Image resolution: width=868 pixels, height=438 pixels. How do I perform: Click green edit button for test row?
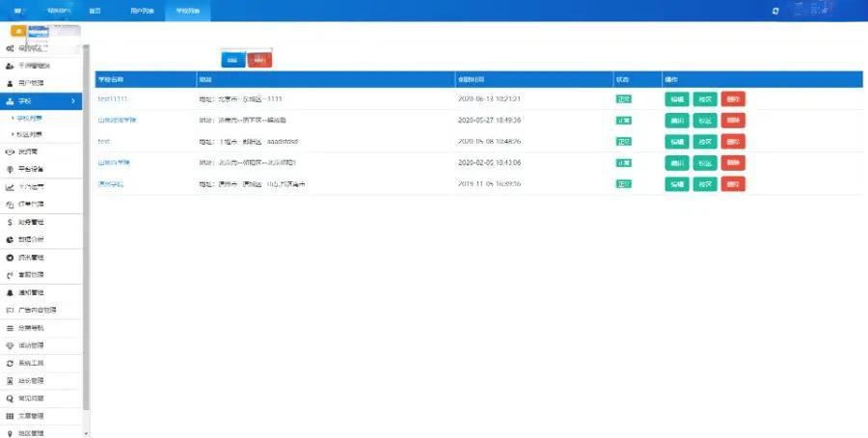tap(676, 141)
